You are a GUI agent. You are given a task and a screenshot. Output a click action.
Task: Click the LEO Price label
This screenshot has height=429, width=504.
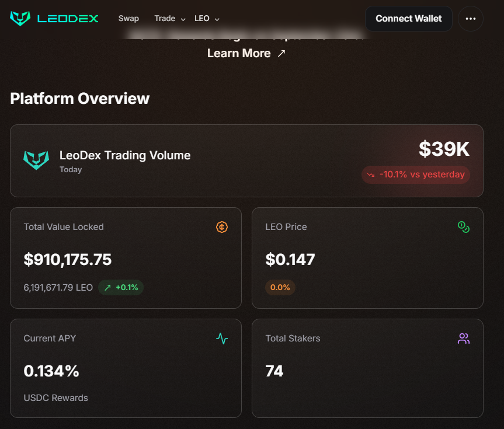tap(286, 227)
